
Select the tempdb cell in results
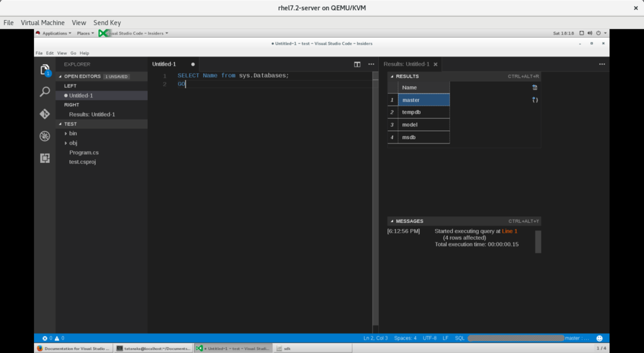[424, 112]
